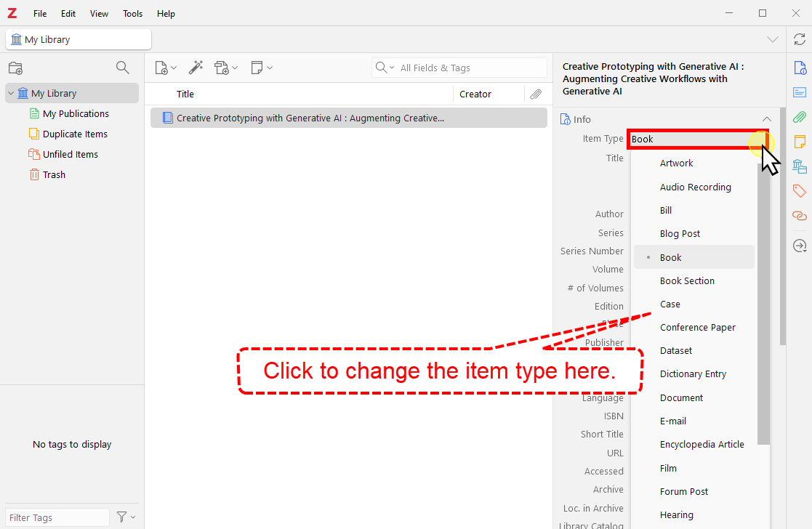Open the Tags section icon in sidebar
812x529 pixels.
[x=799, y=191]
